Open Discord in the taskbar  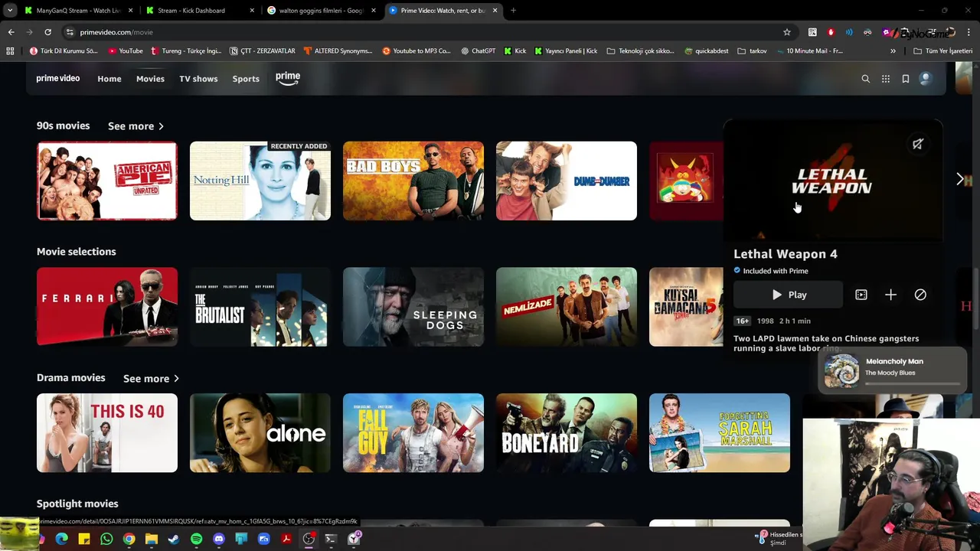pos(219,539)
